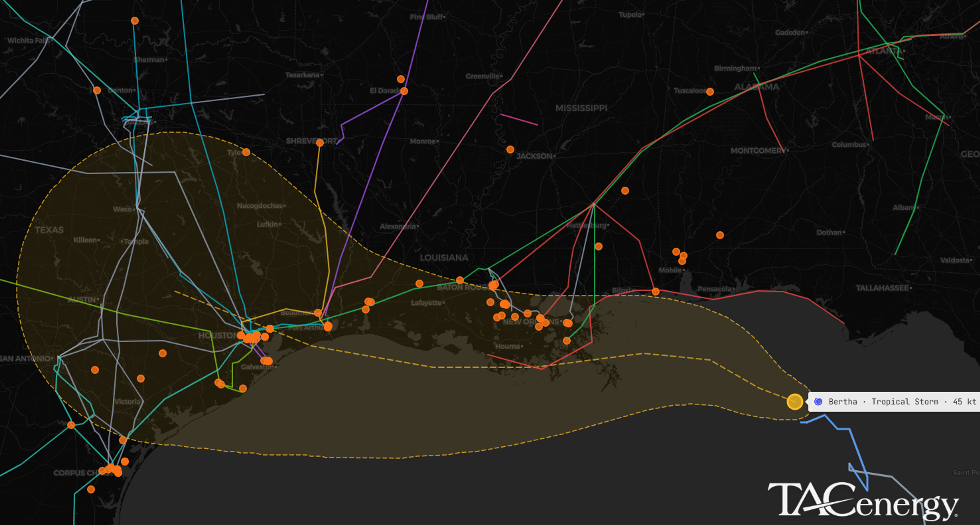Select the JACKSON city label
Screen dimensions: 980x525
534,156
